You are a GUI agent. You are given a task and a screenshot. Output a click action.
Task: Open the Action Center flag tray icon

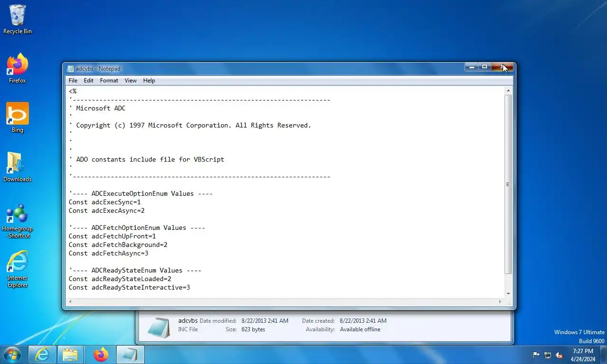(x=536, y=355)
